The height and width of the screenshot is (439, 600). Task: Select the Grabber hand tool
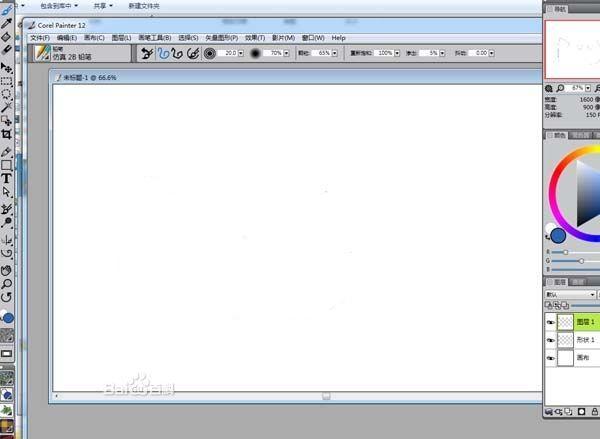6,268
